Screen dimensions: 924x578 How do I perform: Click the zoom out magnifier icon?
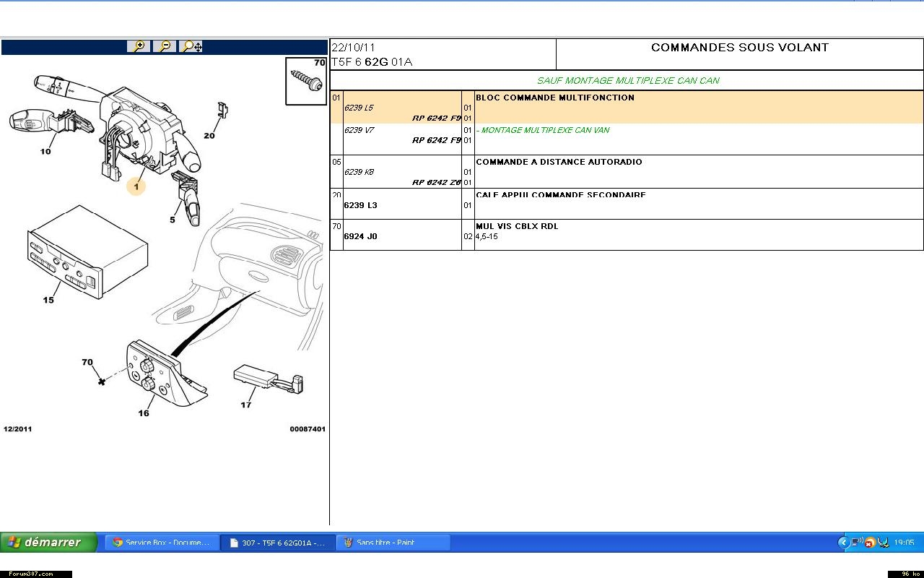(x=165, y=46)
